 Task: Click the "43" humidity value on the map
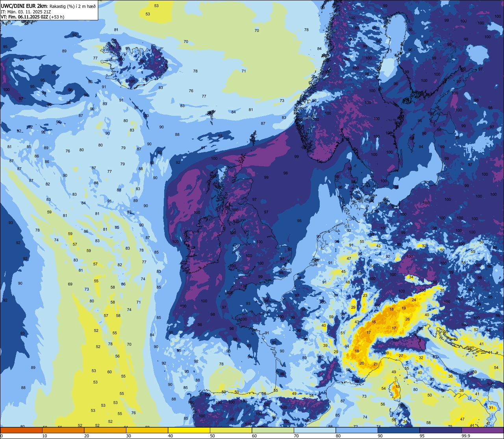357,322
